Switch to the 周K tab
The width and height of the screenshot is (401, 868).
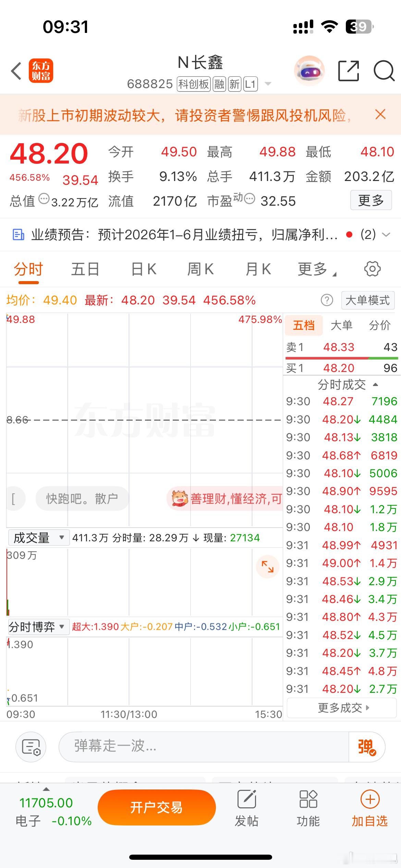(200, 269)
